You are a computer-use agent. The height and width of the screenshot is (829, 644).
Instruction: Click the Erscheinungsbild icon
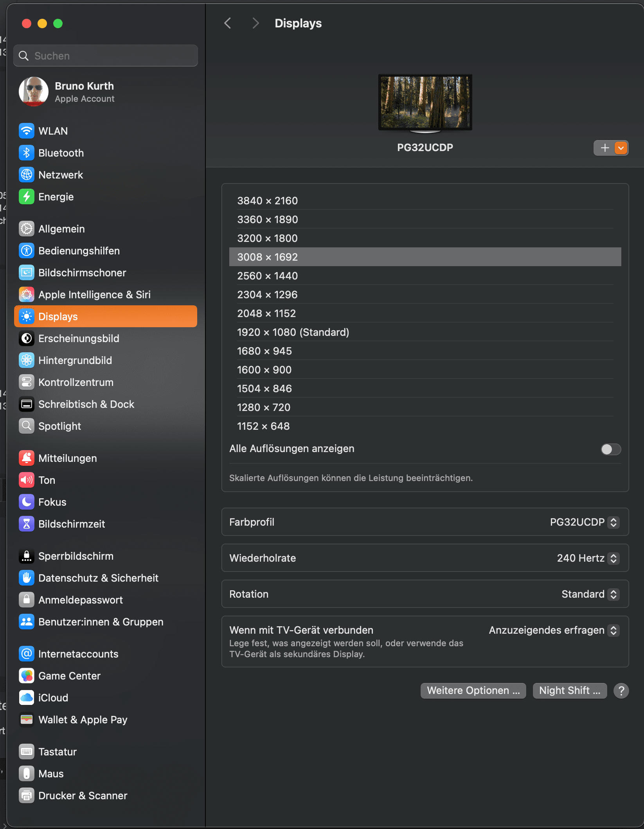(x=27, y=338)
